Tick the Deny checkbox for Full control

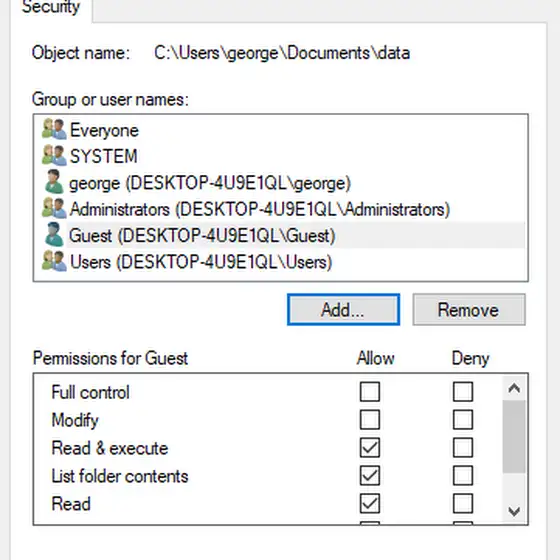pyautogui.click(x=463, y=392)
